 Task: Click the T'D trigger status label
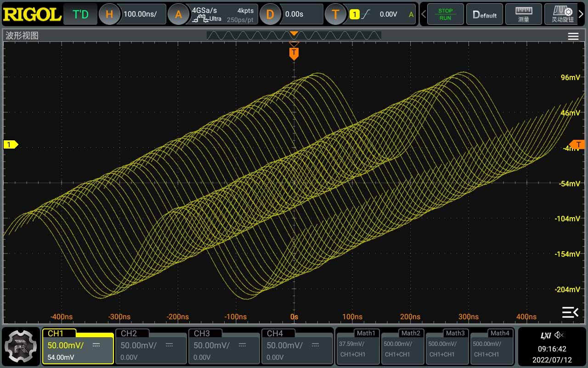[x=81, y=14]
